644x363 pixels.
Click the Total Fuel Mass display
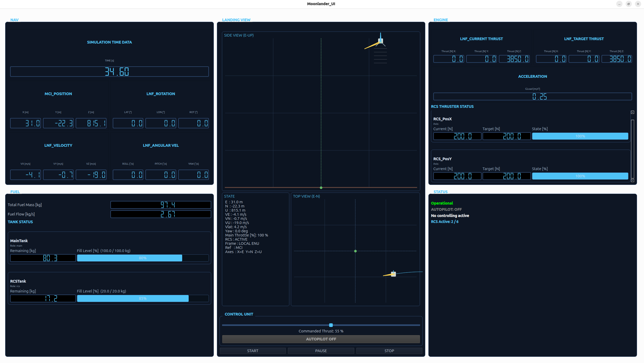pos(161,205)
